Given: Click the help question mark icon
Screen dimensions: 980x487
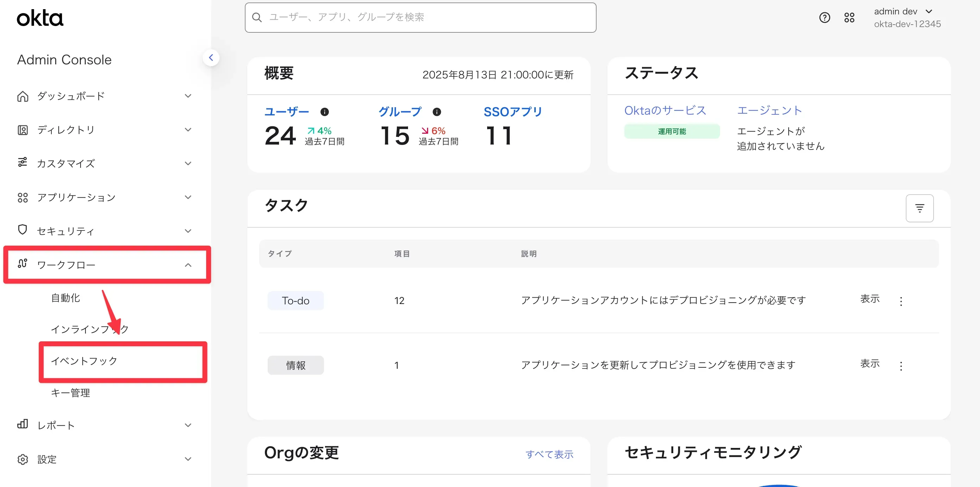Looking at the screenshot, I should pyautogui.click(x=825, y=18).
